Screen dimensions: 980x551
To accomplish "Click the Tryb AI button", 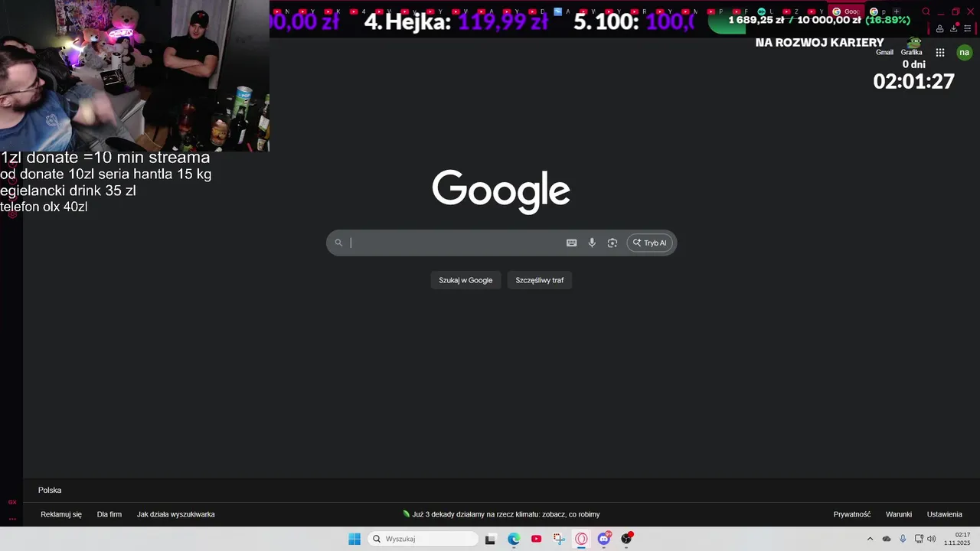I will coord(650,243).
